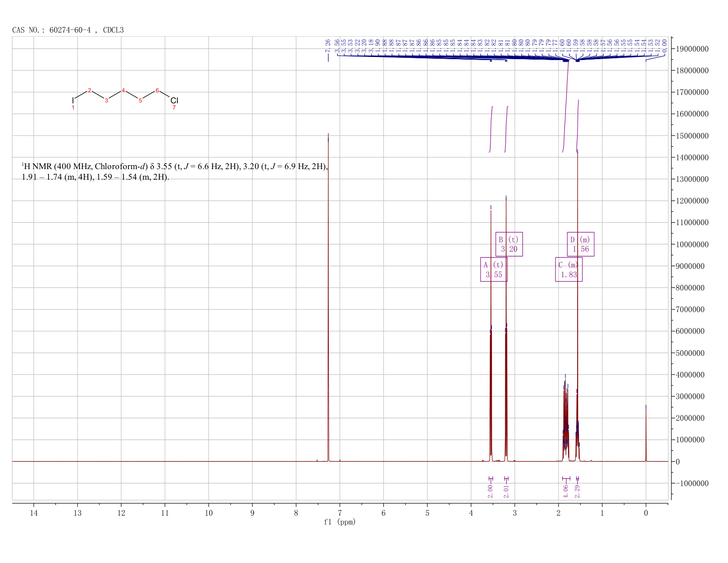Image resolution: width=728 pixels, height=563 pixels.
Task: Click the Cl atom in the structure
Action: 174,101
